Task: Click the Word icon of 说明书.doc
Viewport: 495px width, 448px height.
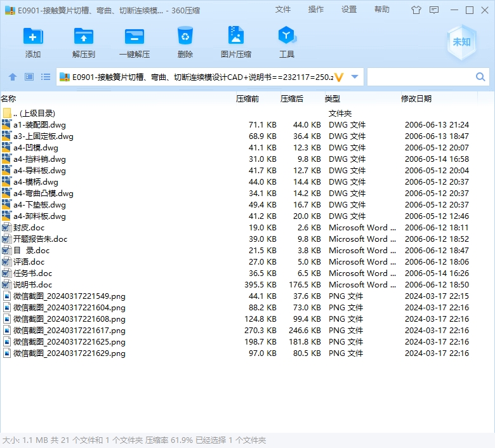Action: click(x=6, y=284)
